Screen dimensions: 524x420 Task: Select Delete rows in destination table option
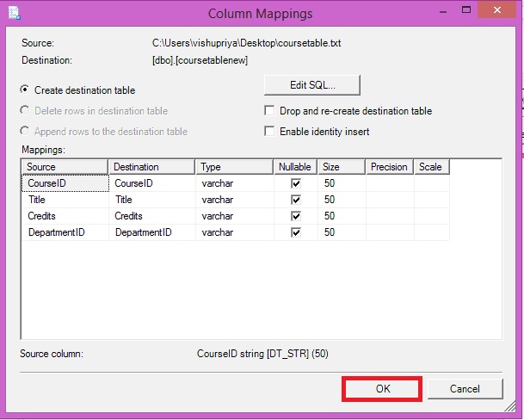24,110
